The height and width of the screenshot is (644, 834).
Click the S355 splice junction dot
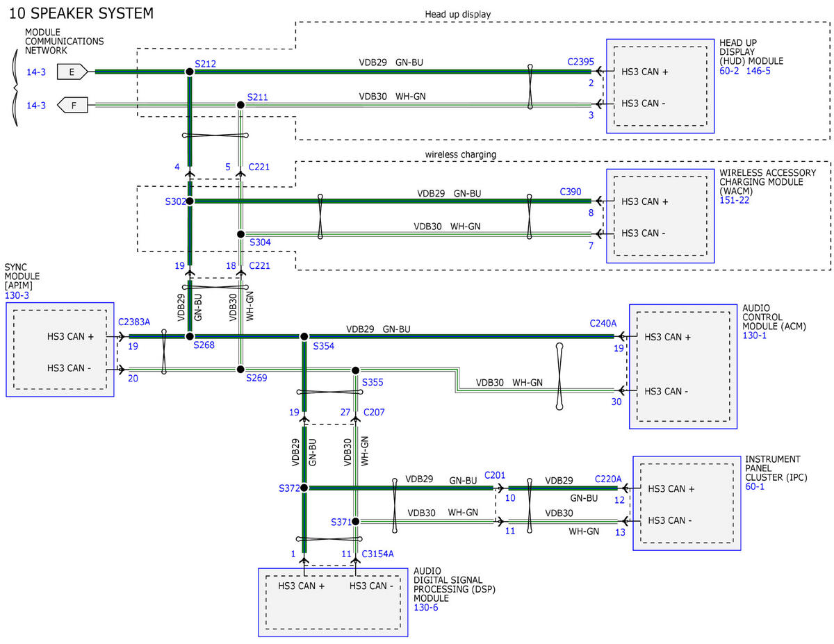pyautogui.click(x=355, y=370)
